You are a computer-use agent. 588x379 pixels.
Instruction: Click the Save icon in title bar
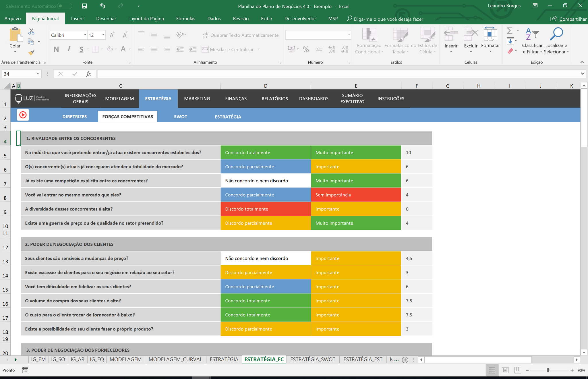84,6
